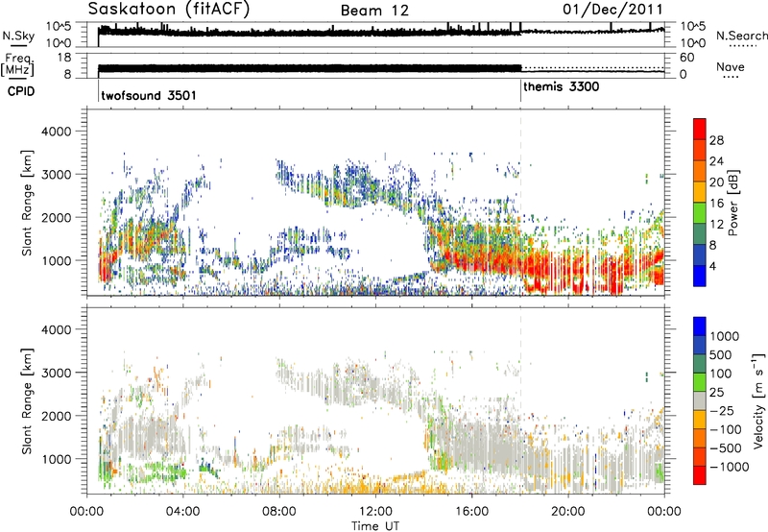Click the date label '01/Dec/2011'
Viewport: 768px width, 532px height.
tap(612, 9)
